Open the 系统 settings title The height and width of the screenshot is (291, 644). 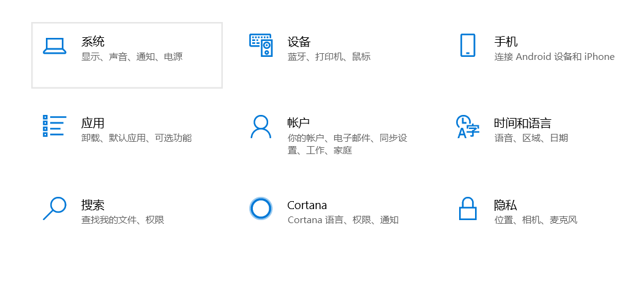93,42
